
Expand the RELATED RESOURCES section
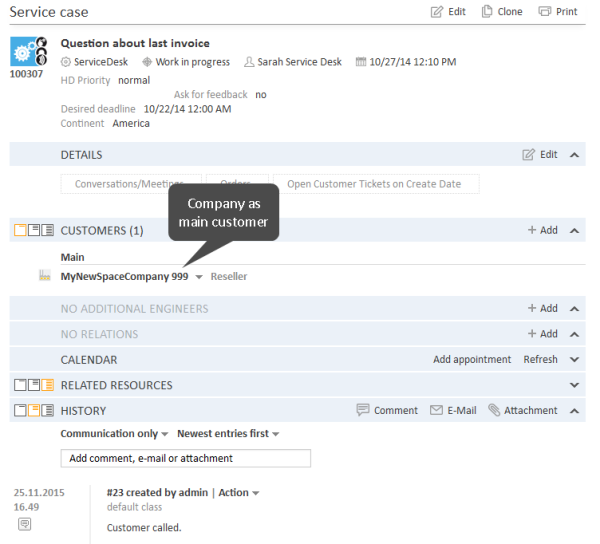click(574, 385)
